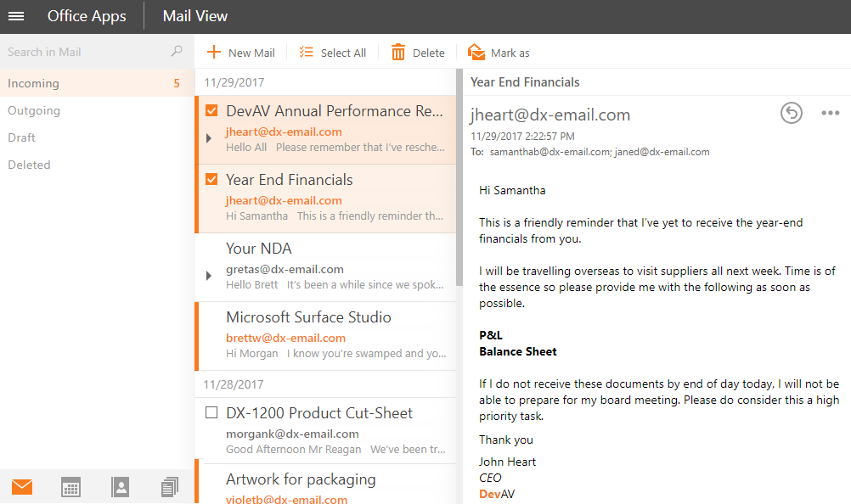This screenshot has height=504, width=851.
Task: Open the Contacts view icon
Action: (121, 487)
